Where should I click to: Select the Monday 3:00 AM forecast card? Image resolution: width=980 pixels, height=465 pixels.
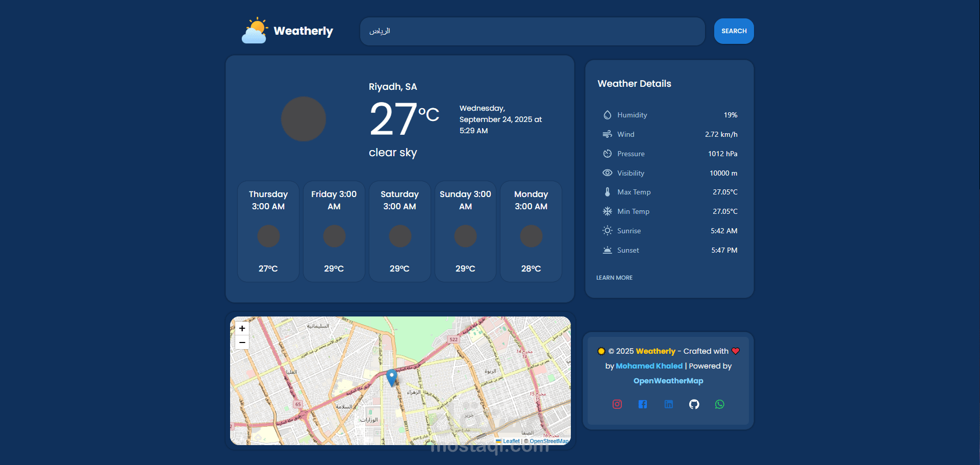click(x=531, y=231)
